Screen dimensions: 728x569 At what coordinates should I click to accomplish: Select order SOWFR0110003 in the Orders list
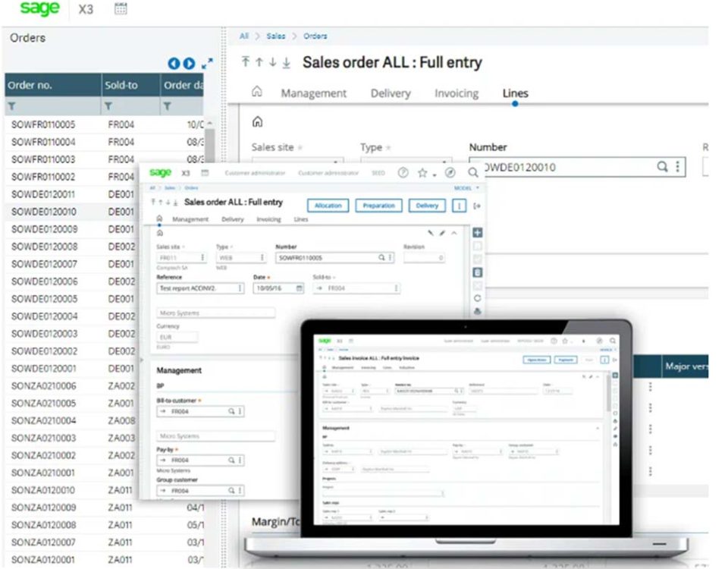click(x=43, y=159)
